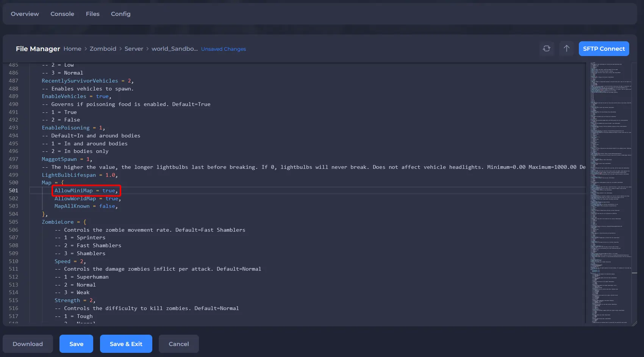The width and height of the screenshot is (644, 357).
Task: Navigate to Home via breadcrumb
Action: [72, 48]
